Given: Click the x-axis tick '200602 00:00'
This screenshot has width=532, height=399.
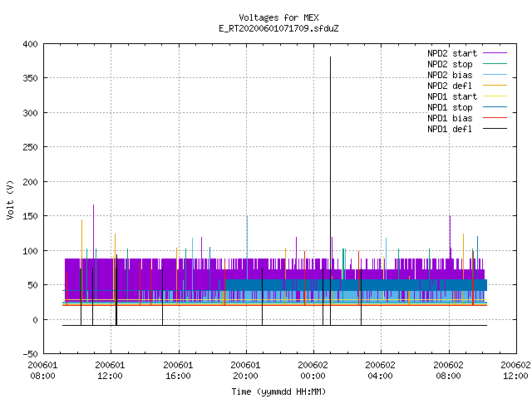Looking at the screenshot, I should 313,371.
